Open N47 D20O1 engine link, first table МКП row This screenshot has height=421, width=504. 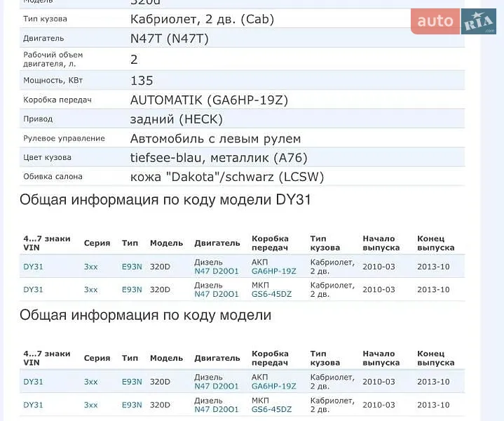click(217, 294)
